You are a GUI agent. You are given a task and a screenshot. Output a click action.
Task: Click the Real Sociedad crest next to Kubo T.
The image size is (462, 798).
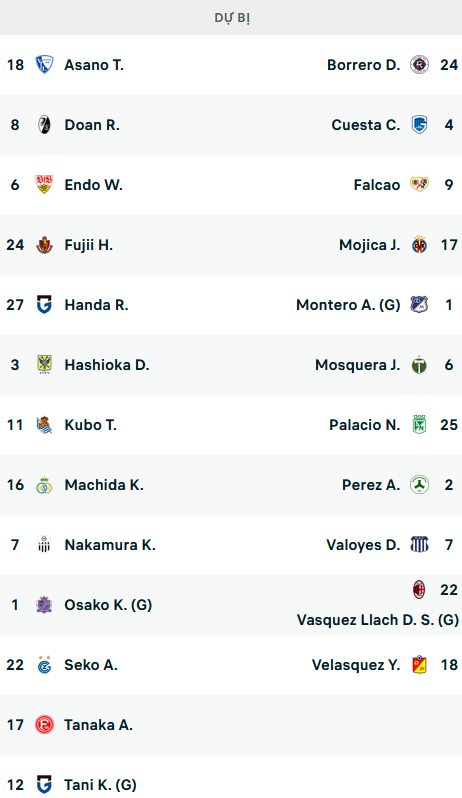(x=44, y=425)
